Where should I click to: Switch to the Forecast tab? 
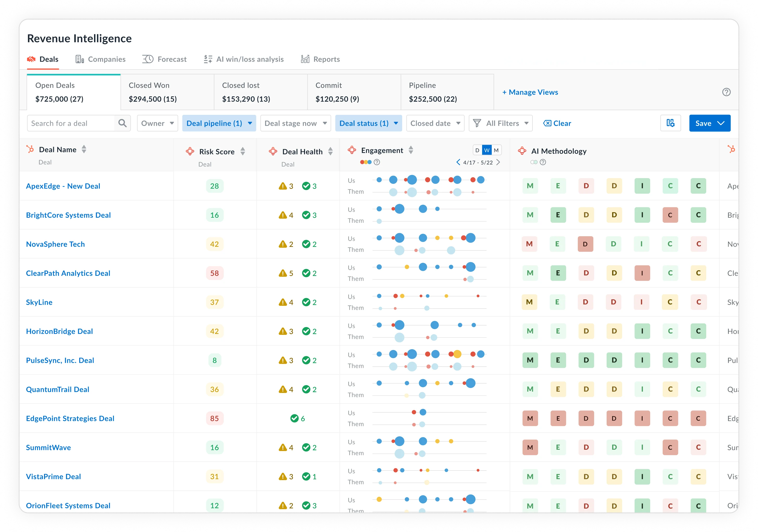click(164, 59)
